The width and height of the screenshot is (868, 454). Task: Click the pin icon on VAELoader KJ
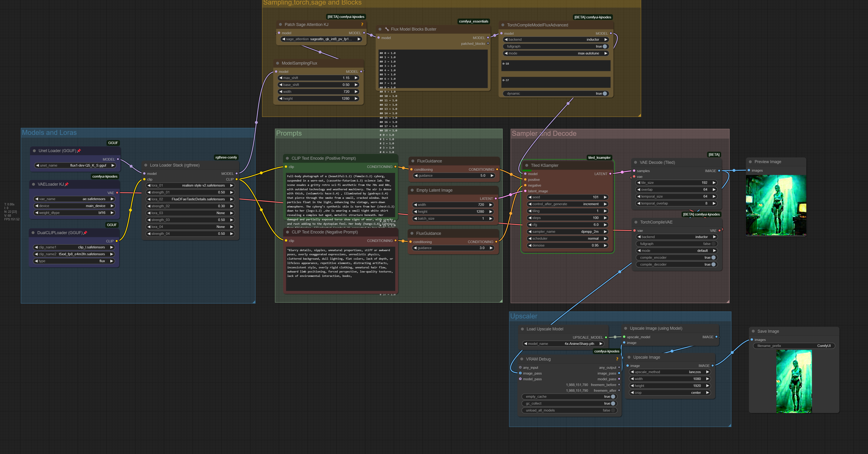[67, 184]
